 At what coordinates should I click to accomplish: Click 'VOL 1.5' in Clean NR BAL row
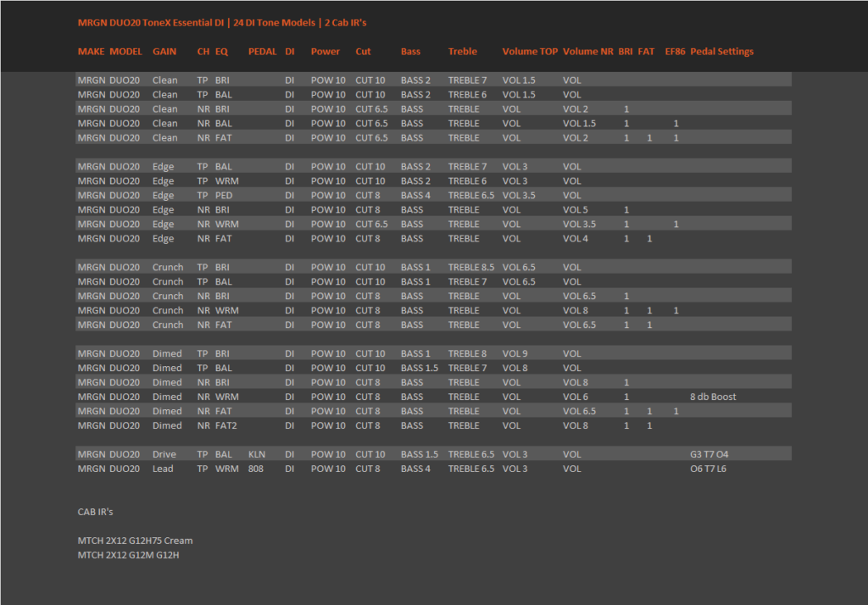coord(579,124)
